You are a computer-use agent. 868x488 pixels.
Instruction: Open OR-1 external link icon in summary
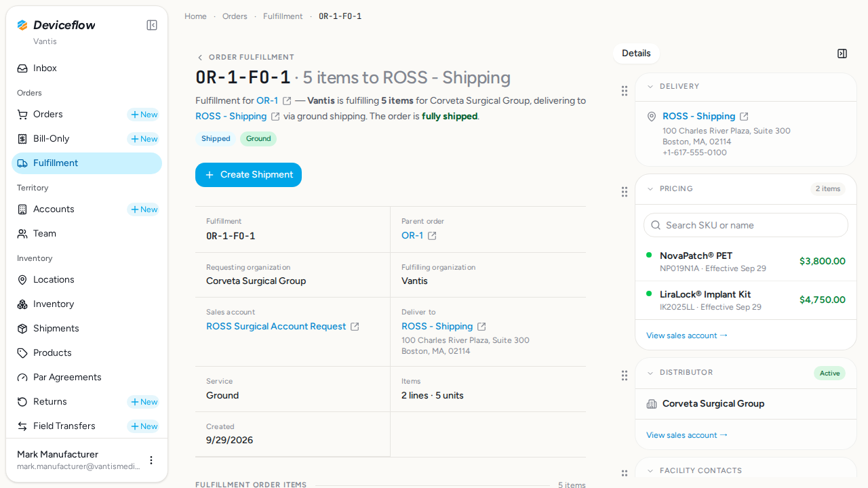pos(287,101)
